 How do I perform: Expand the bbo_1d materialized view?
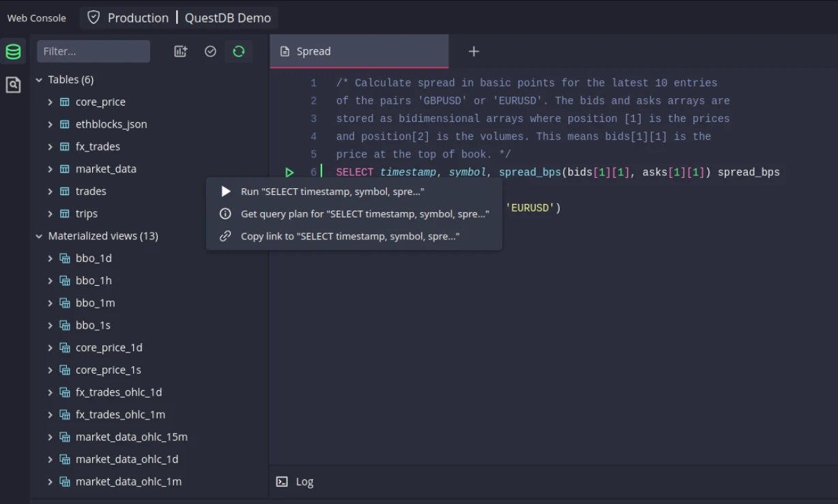tap(50, 258)
